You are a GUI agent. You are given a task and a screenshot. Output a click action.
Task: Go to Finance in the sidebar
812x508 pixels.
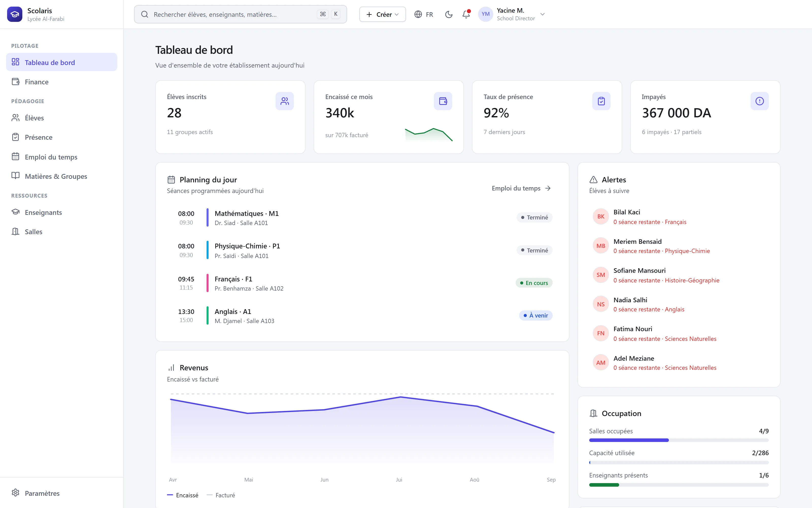62,82
